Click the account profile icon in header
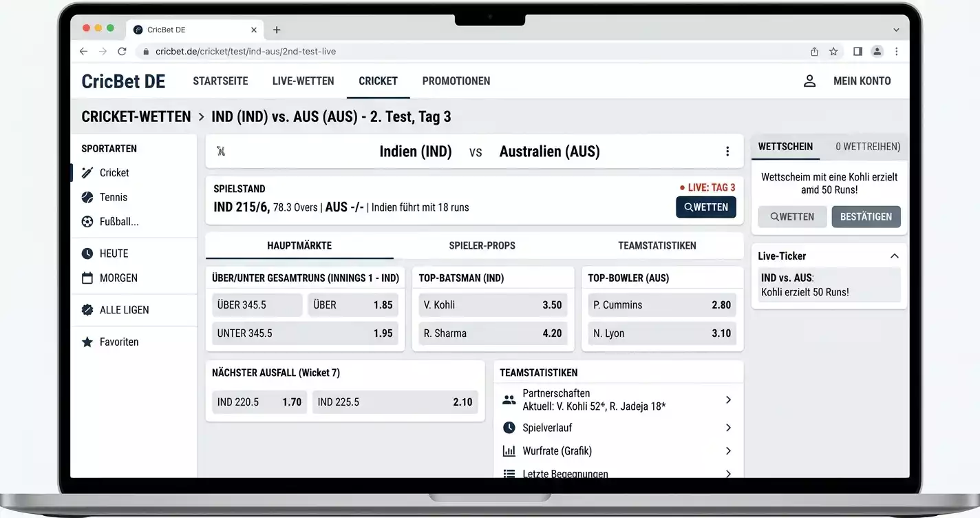 [x=809, y=81]
